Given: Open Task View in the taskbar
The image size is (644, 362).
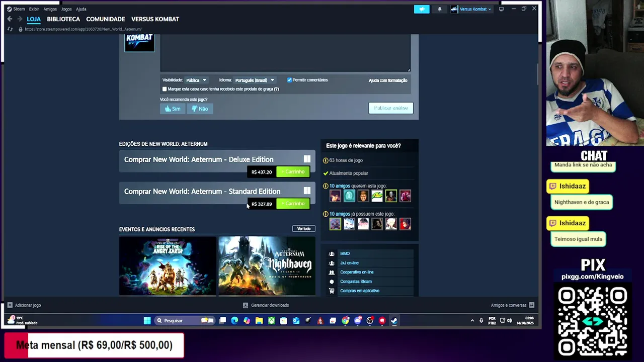Looking at the screenshot, I should pos(222,321).
